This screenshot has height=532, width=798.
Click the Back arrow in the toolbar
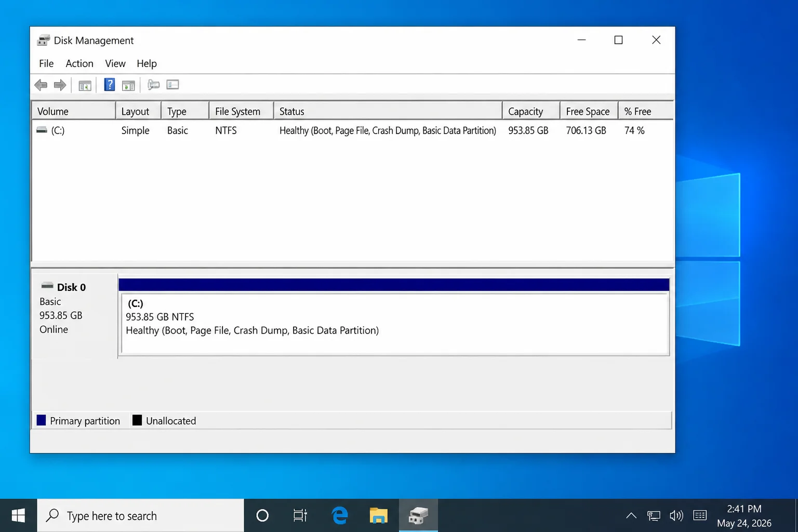point(41,85)
